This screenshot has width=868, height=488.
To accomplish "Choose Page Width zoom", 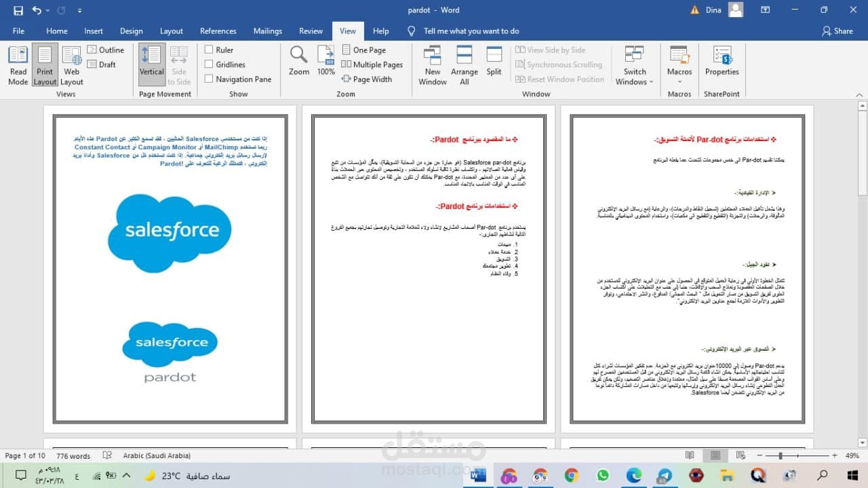I will (x=367, y=79).
